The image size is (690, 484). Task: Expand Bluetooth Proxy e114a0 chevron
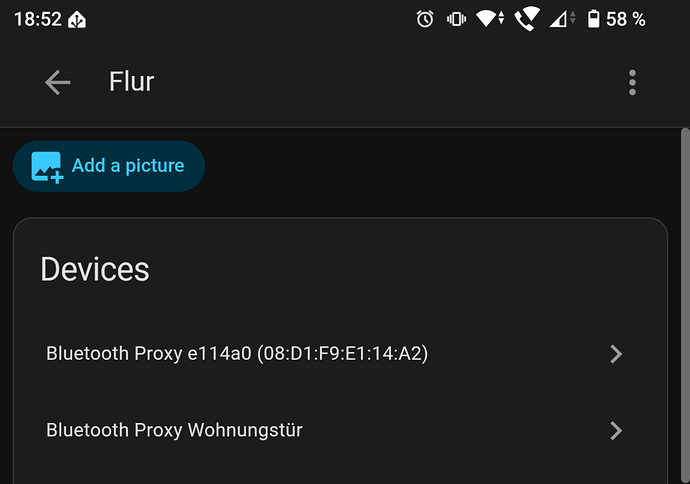click(x=616, y=354)
